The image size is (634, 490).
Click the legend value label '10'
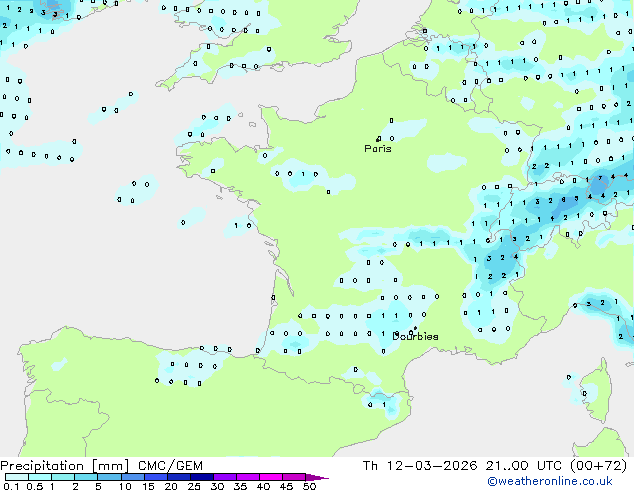pos(125,486)
